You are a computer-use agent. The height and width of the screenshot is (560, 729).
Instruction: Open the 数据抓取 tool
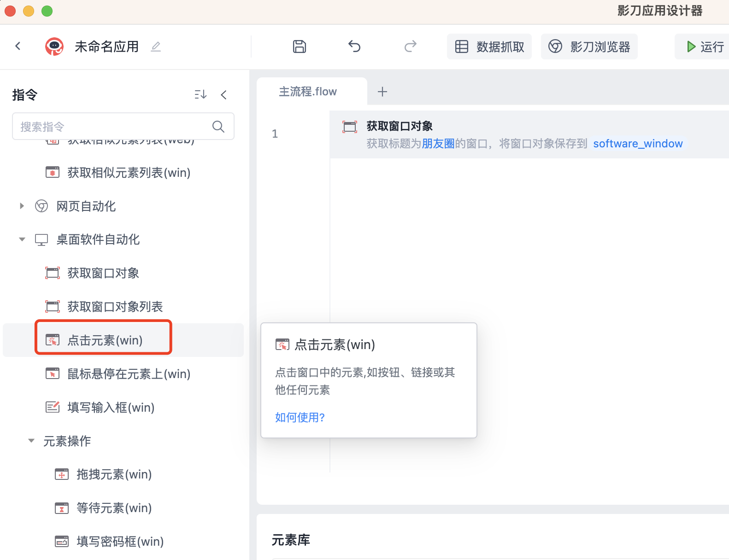point(489,47)
